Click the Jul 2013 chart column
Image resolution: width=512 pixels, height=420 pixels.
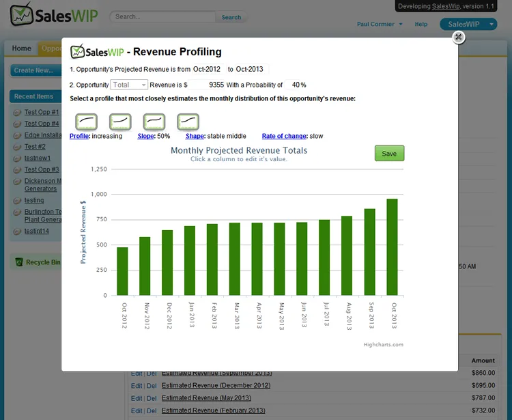coord(324,257)
